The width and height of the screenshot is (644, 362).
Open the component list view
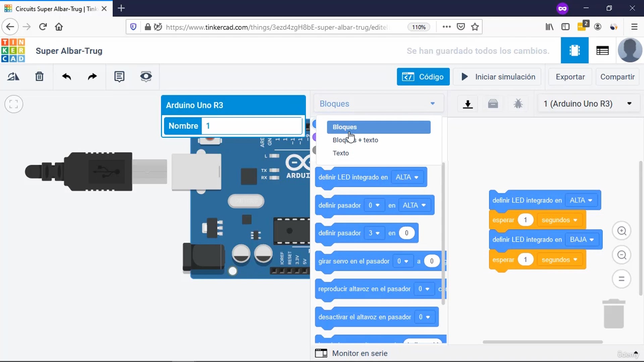[602, 51]
